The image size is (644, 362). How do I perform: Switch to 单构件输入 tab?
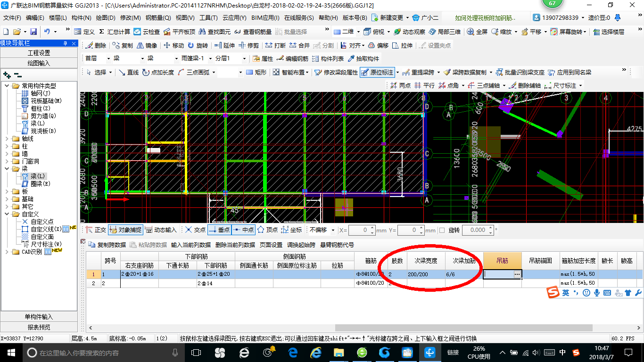39,316
